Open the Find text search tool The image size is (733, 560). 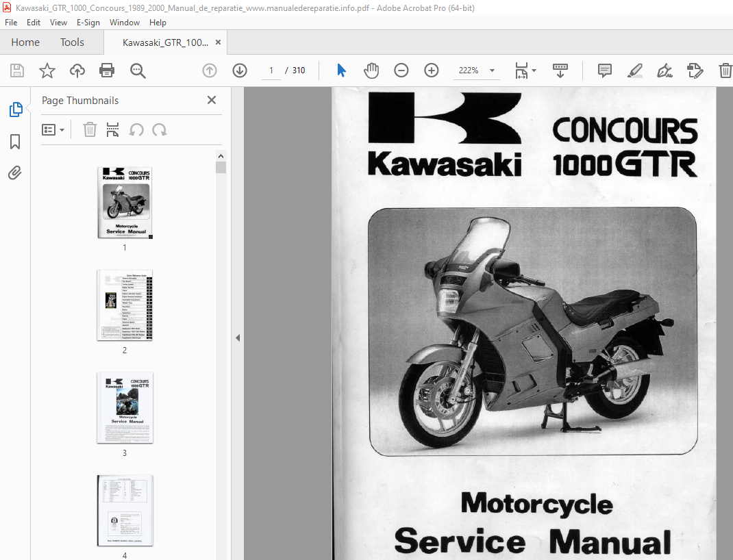(x=138, y=71)
